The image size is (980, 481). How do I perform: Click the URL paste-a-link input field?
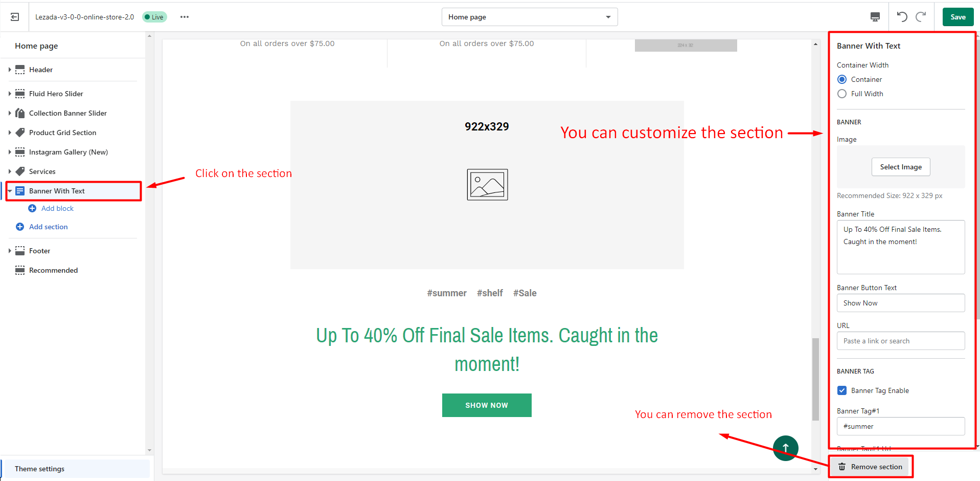[900, 341]
